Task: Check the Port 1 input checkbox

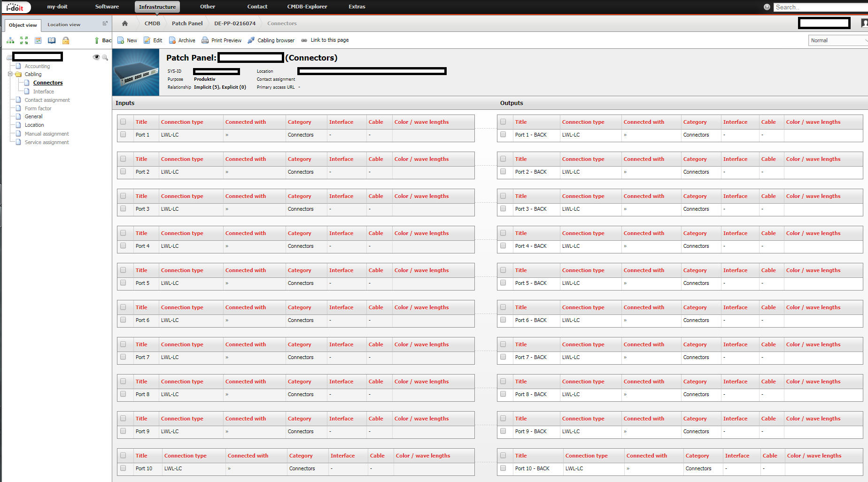Action: (x=123, y=135)
